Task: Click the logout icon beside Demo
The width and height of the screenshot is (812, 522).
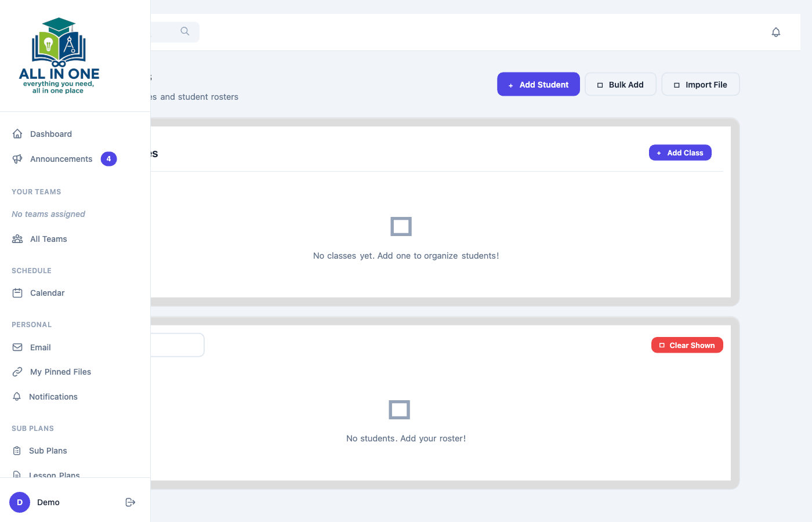Action: (130, 502)
